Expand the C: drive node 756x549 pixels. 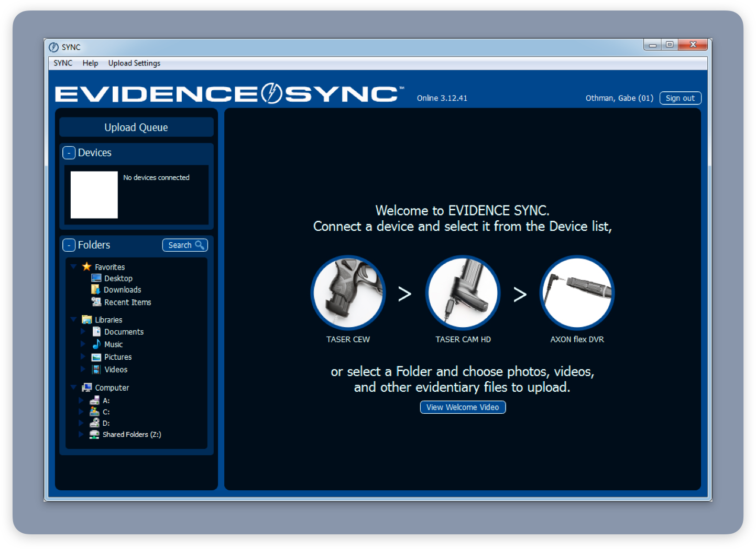[81, 412]
